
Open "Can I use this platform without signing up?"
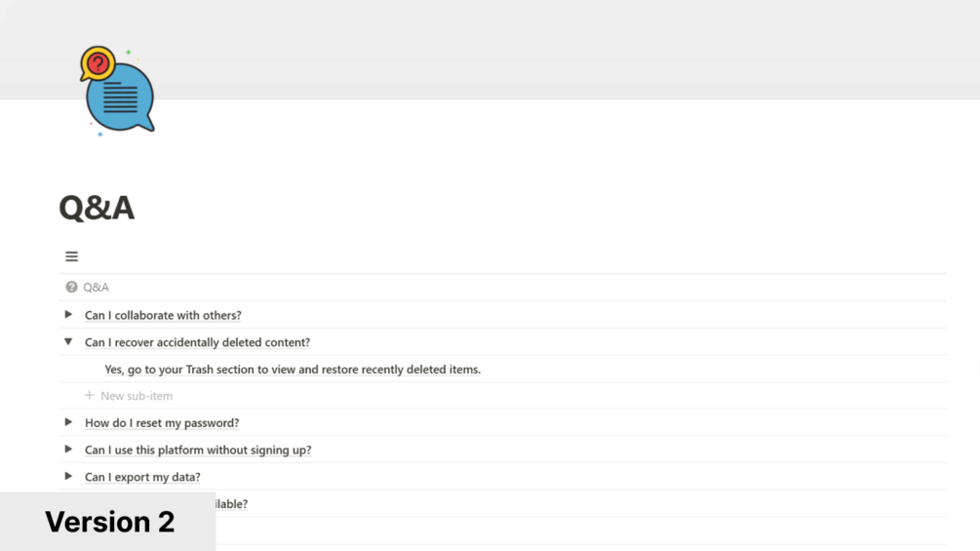pyautogui.click(x=198, y=451)
